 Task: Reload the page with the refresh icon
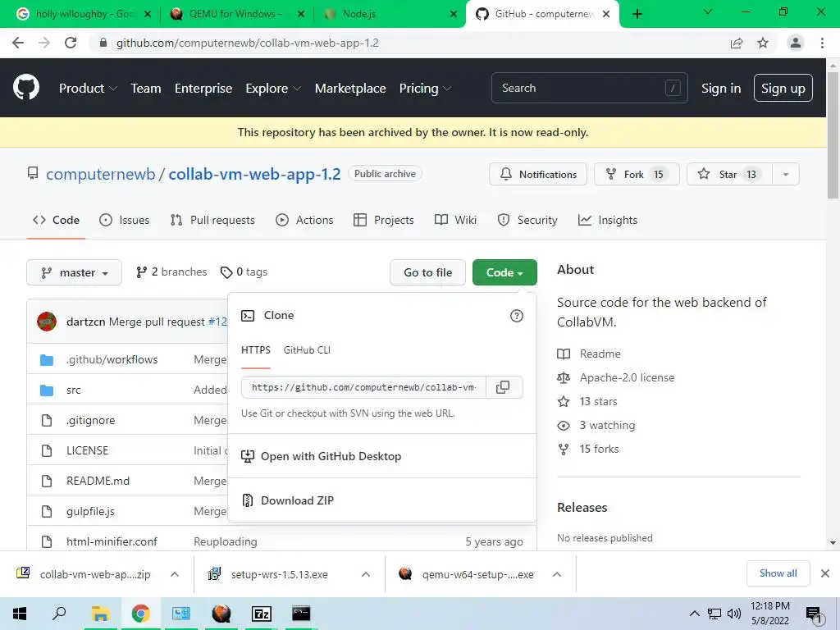point(71,43)
